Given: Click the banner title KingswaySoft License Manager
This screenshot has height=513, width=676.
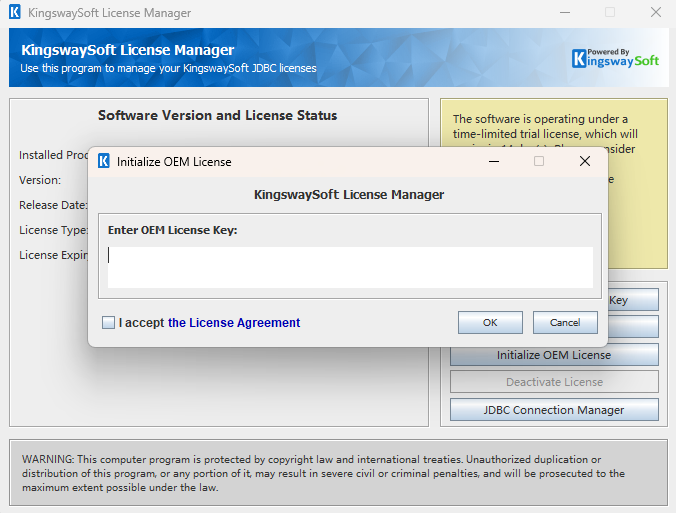Looking at the screenshot, I should point(128,50).
